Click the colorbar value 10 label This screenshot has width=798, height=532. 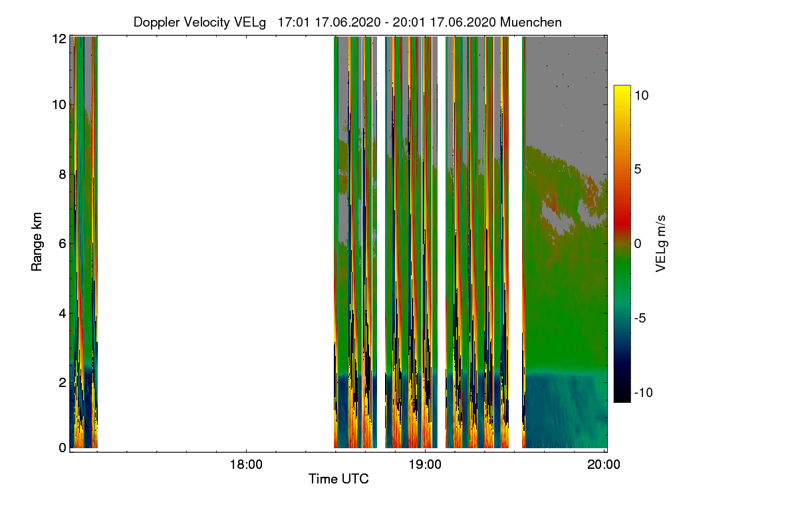pyautogui.click(x=642, y=95)
